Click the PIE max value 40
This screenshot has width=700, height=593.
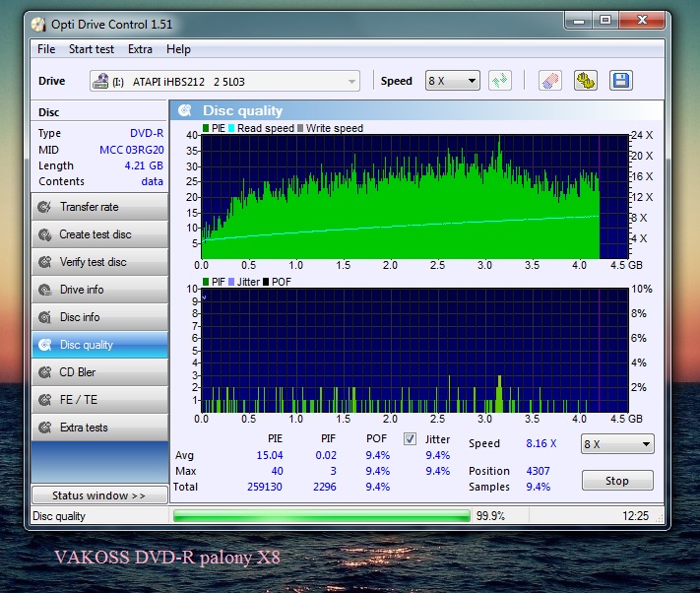278,471
